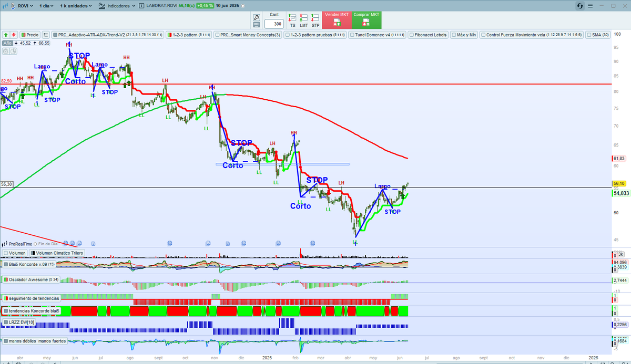Select the TS trailing stop order button
Screen dimensions: 631x364
(x=292, y=20)
